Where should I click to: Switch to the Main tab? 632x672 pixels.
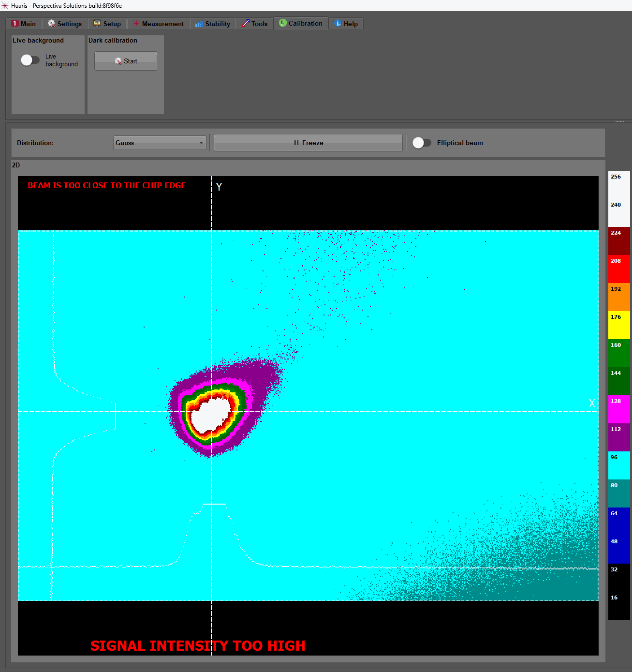23,23
